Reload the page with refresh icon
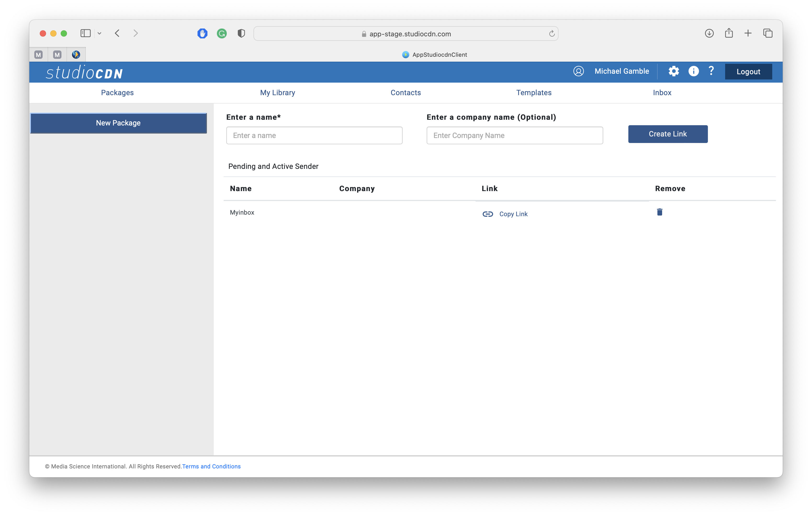 552,34
